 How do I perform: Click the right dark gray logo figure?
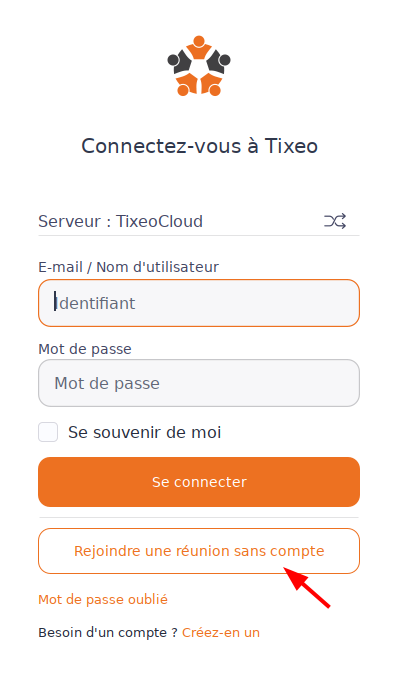coord(219,63)
